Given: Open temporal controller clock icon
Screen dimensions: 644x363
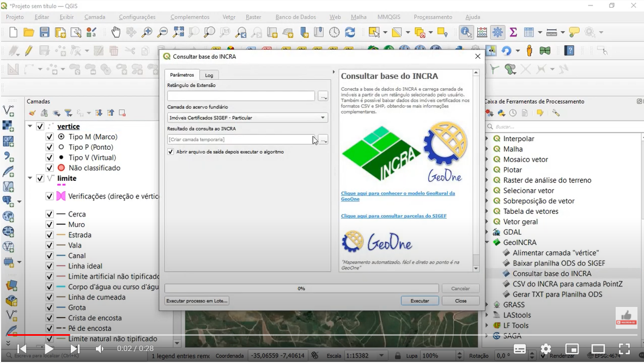Looking at the screenshot, I should pyautogui.click(x=335, y=32).
